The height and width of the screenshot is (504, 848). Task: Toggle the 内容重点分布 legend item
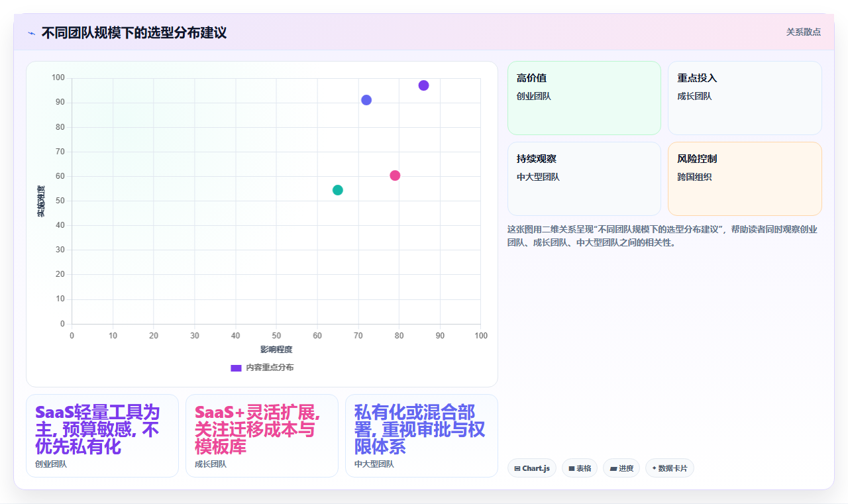tap(262, 368)
